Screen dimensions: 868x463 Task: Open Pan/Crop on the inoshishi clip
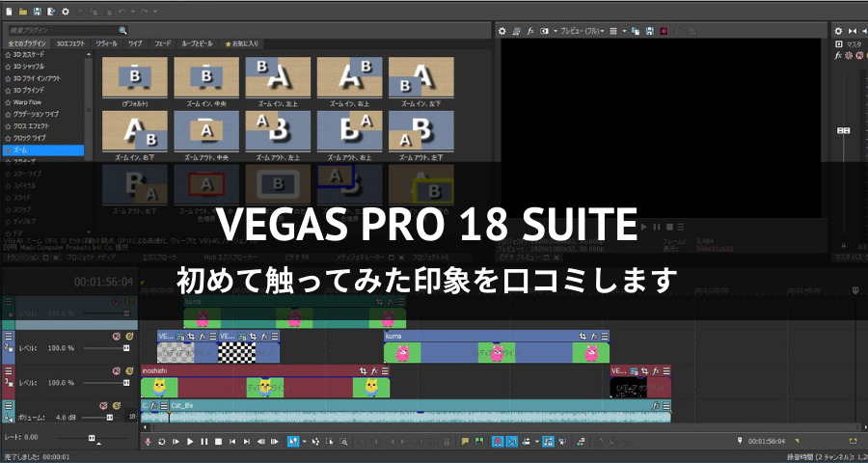(x=364, y=370)
